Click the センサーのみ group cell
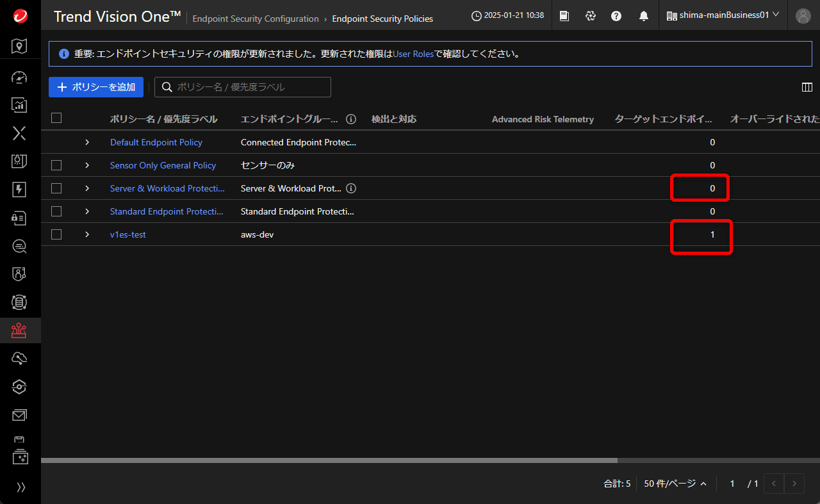 tap(268, 165)
